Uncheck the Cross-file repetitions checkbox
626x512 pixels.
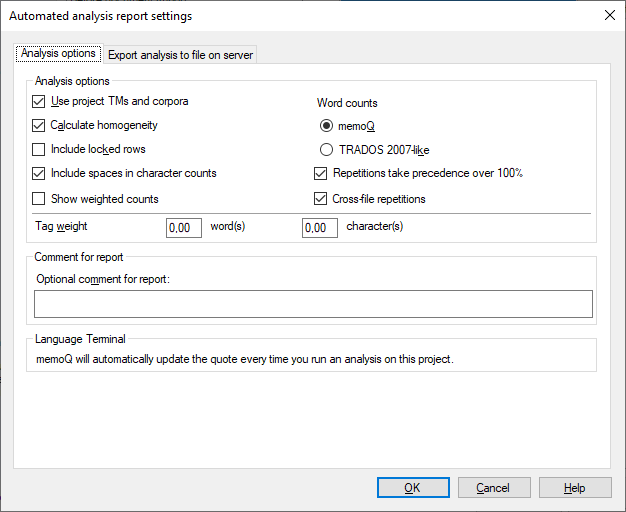coord(321,199)
